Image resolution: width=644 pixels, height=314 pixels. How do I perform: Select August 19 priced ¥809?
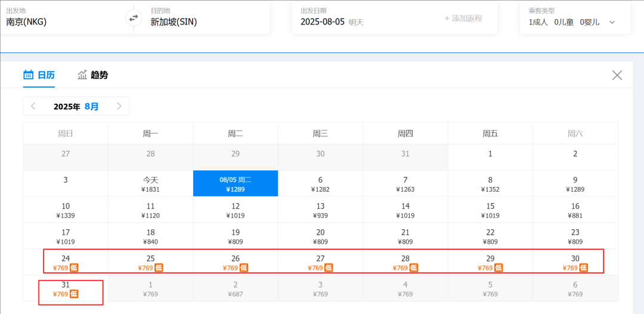pos(236,236)
